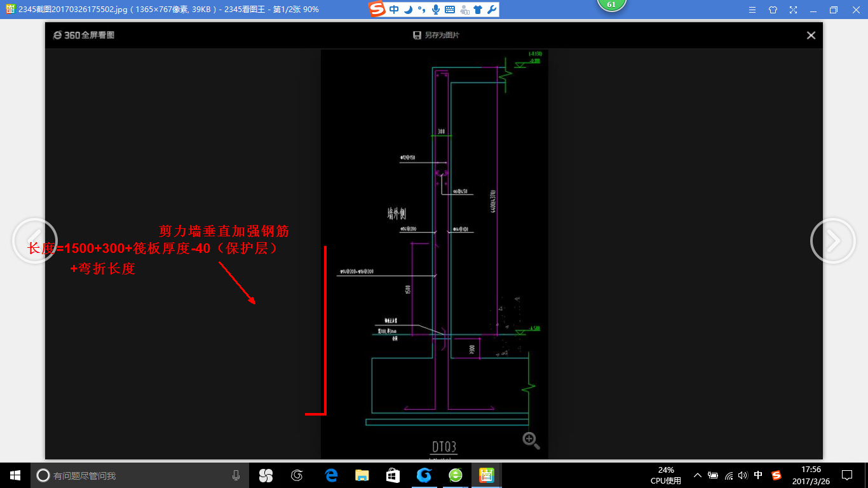This screenshot has height=488, width=868.
Task: Toggle punctuation mode in Sogou bar
Action: point(421,10)
